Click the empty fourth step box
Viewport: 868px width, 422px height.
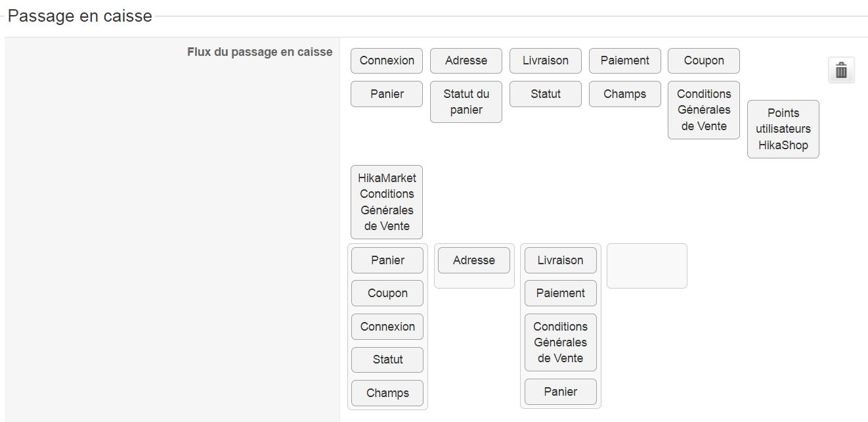[647, 266]
